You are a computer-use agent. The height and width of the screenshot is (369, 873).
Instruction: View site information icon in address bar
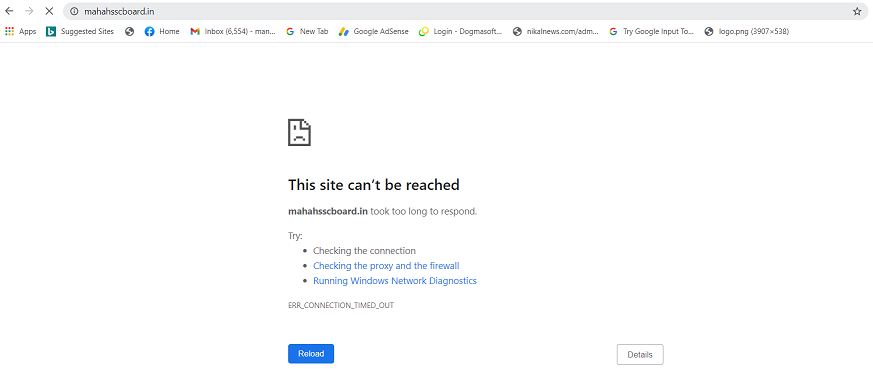click(74, 11)
